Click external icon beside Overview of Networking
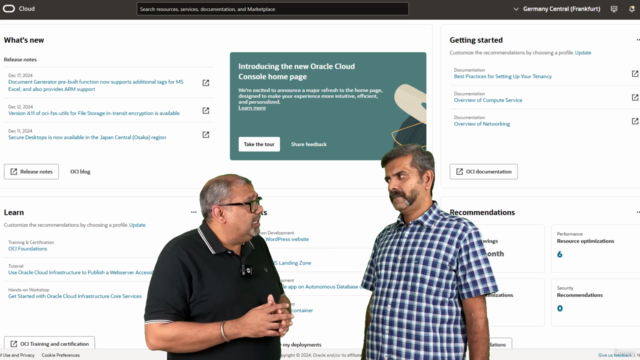 [635, 121]
